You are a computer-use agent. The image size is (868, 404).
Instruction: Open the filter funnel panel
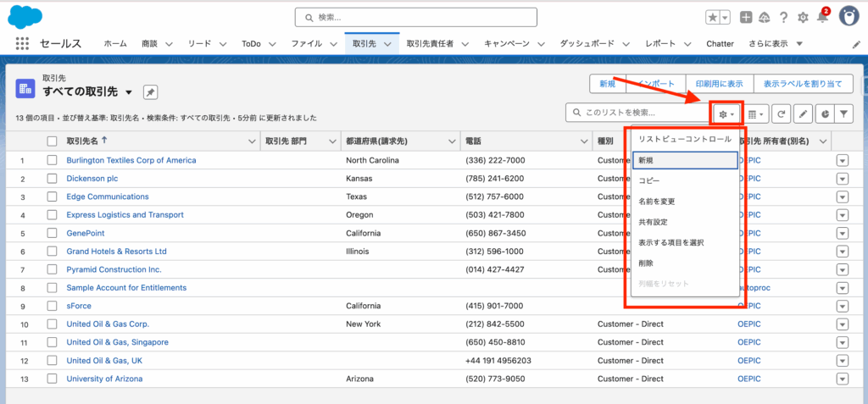(x=843, y=114)
